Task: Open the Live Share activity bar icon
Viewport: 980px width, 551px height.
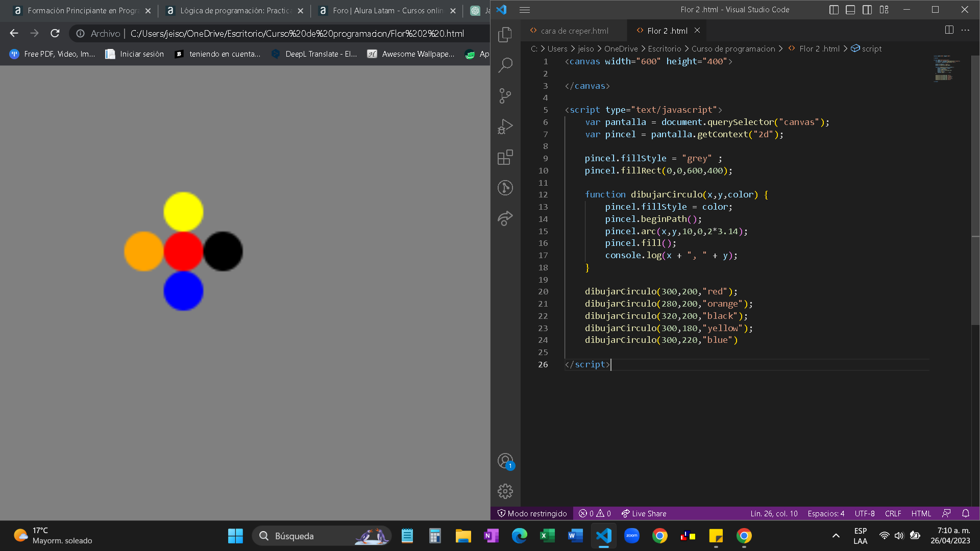Action: click(x=505, y=218)
